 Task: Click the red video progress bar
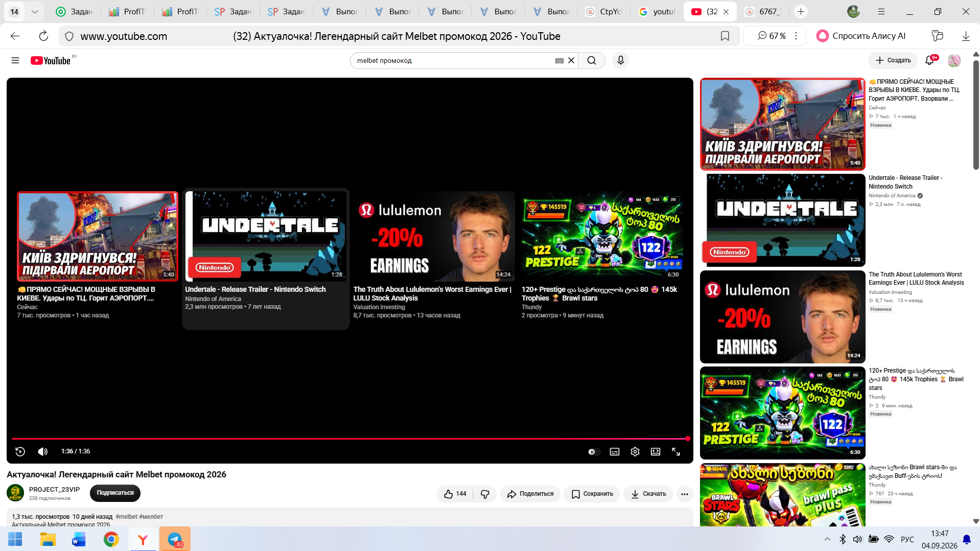click(349, 439)
